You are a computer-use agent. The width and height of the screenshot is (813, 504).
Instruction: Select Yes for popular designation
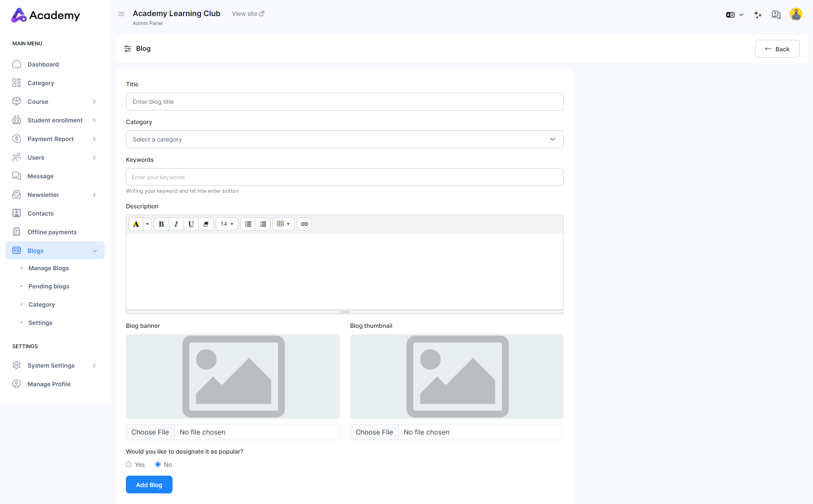click(x=129, y=465)
